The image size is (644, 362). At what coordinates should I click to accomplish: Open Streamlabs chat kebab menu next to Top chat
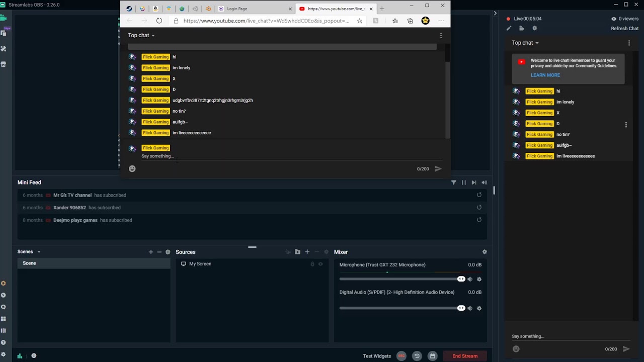click(x=629, y=43)
